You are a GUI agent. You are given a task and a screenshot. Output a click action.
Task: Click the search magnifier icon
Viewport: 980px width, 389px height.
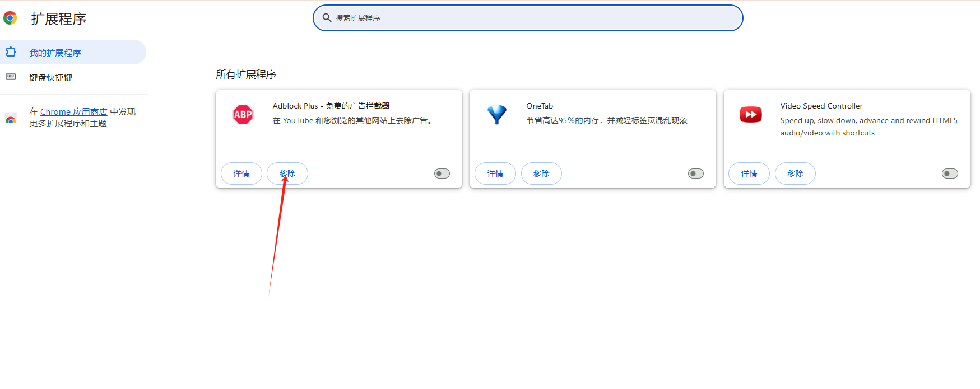pyautogui.click(x=327, y=18)
